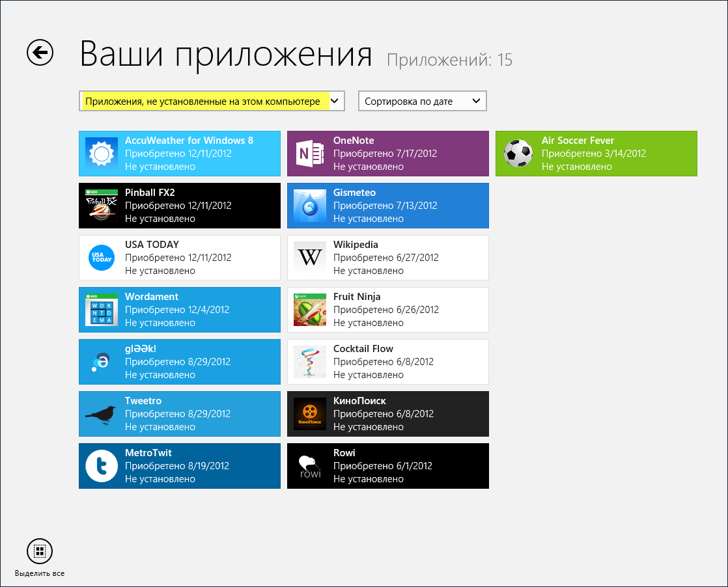Select the Rowi app title
The image size is (728, 587).
pyautogui.click(x=344, y=453)
